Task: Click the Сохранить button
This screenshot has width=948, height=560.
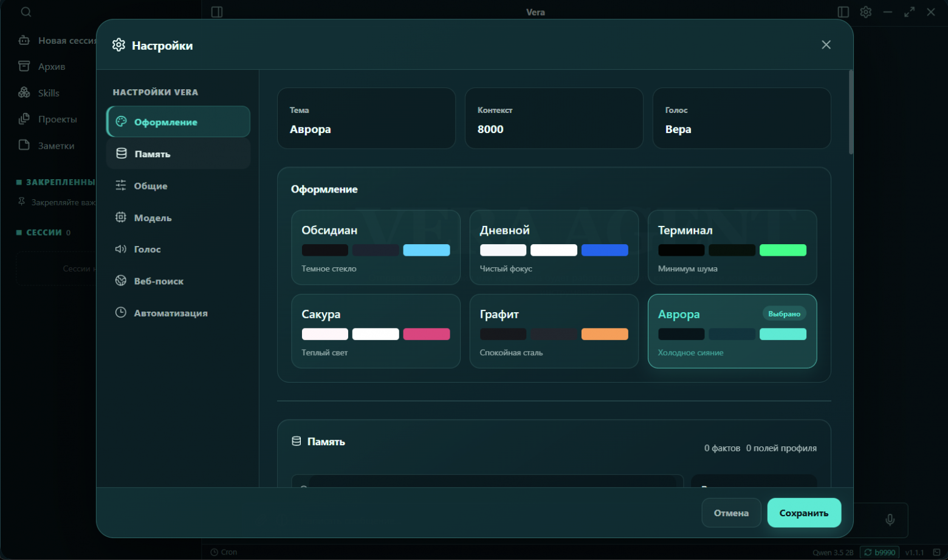Action: pyautogui.click(x=804, y=513)
